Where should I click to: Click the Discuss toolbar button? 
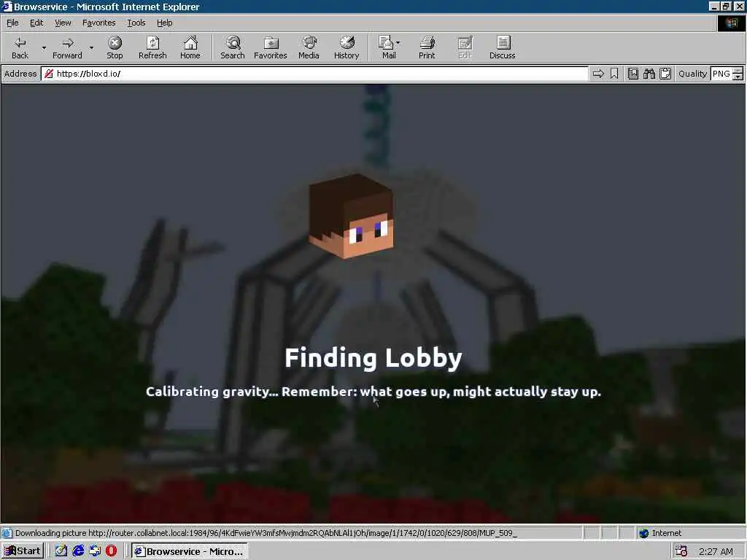[x=502, y=47]
